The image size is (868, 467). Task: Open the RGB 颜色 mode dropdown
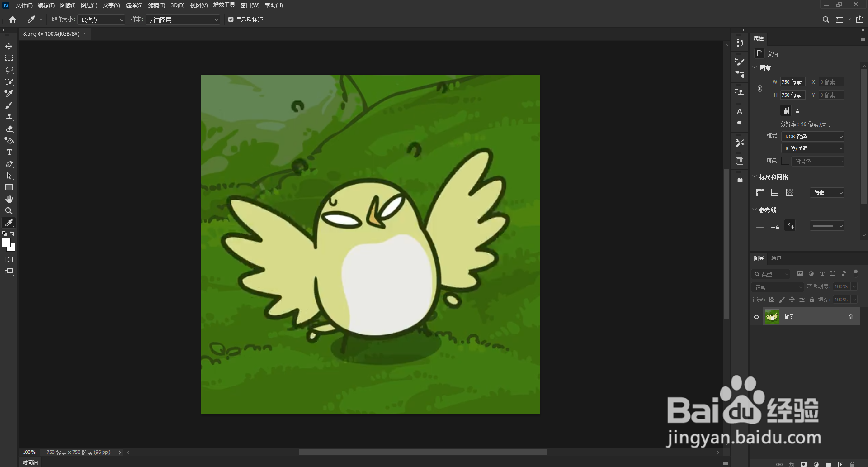pos(813,136)
